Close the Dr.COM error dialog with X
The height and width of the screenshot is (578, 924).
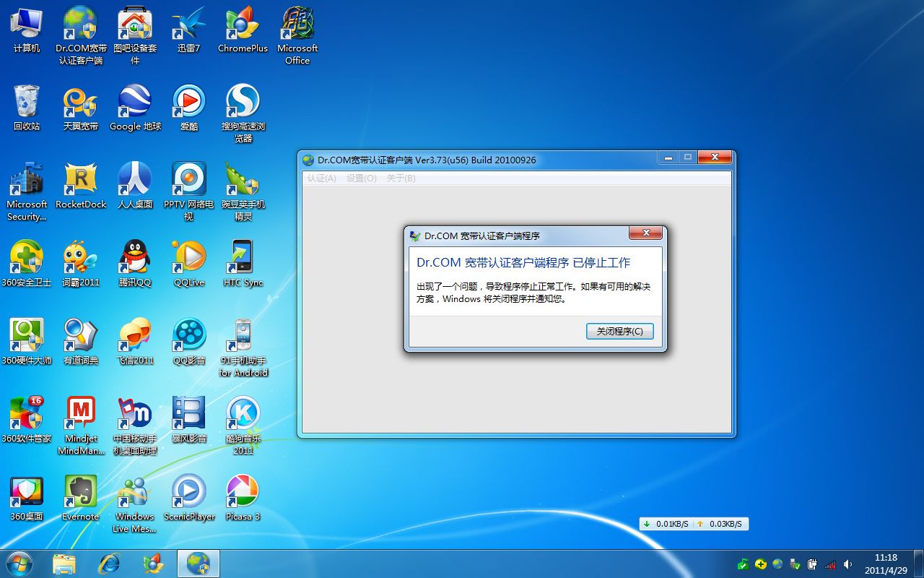645,233
